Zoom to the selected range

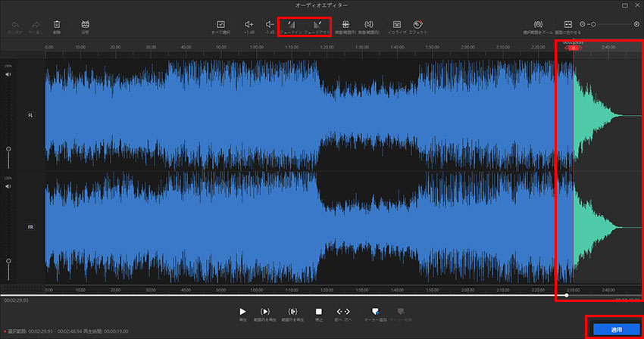(538, 27)
